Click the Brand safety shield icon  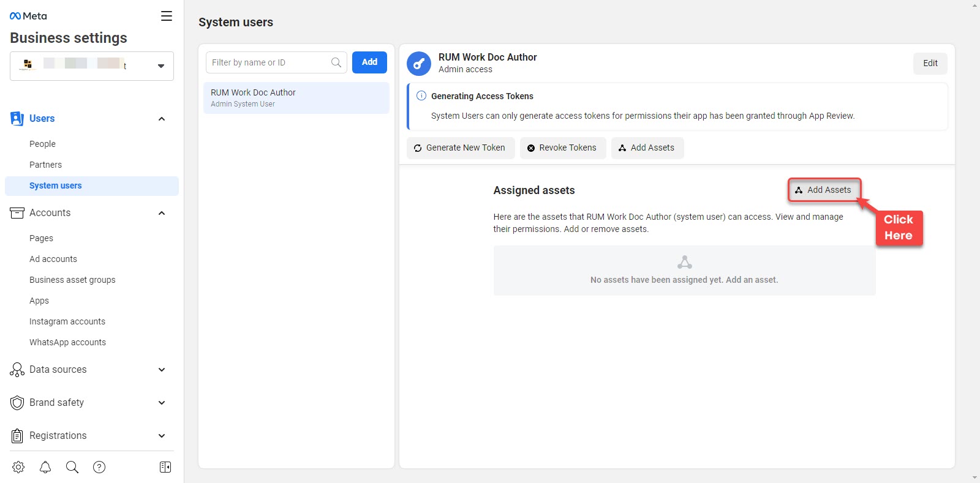17,402
